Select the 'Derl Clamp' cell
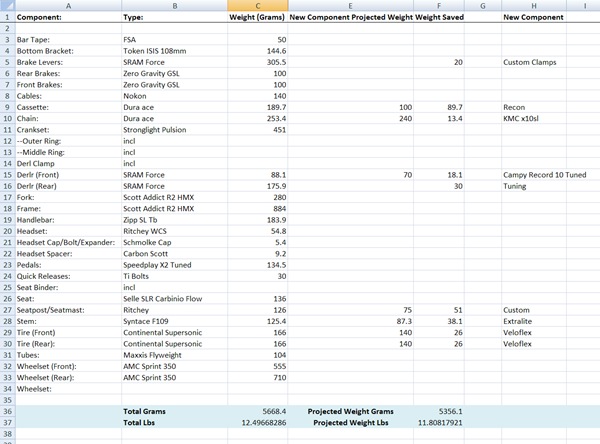Viewport: 600px width, 444px height. coord(68,164)
